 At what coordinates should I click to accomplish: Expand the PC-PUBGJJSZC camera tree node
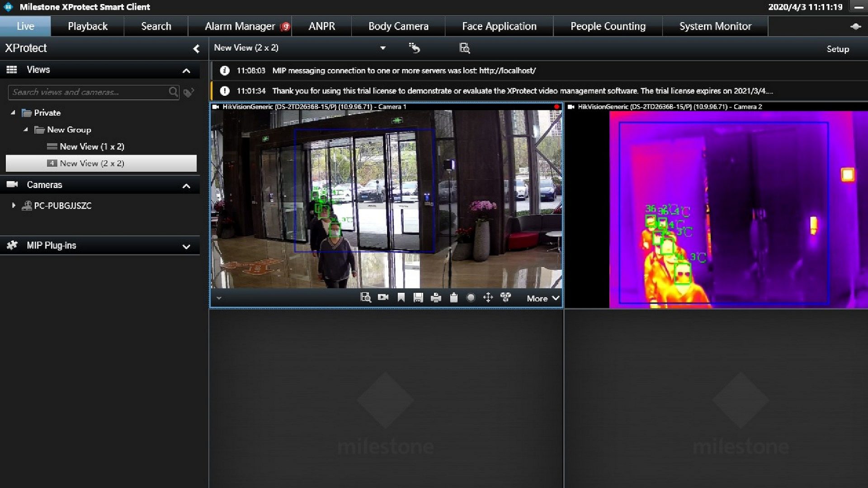pyautogui.click(x=14, y=206)
